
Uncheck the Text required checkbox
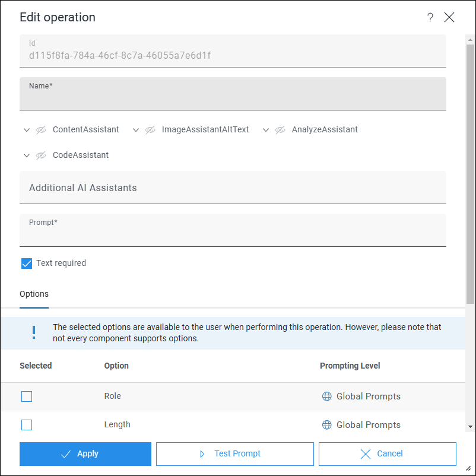(x=27, y=264)
